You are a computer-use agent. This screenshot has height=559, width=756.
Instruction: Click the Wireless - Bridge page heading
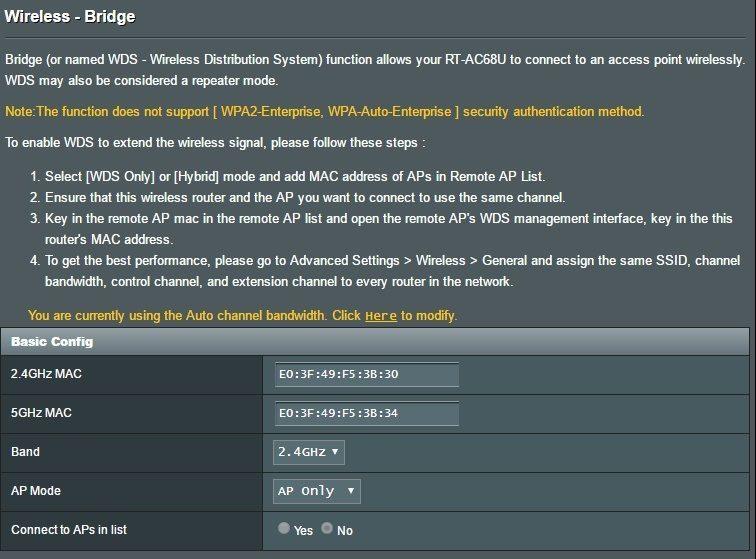click(x=70, y=17)
